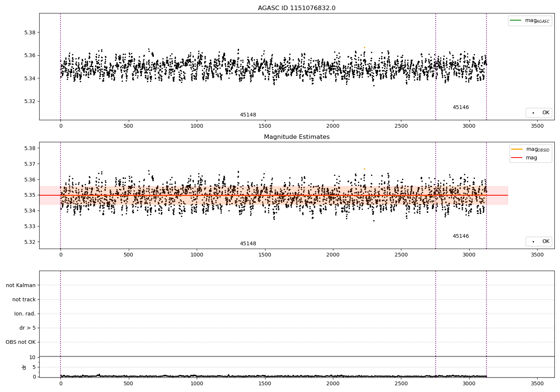The height and width of the screenshot is (392, 560).
Task: Click the 5.36 y-tick in top plot
Action: tap(30, 56)
